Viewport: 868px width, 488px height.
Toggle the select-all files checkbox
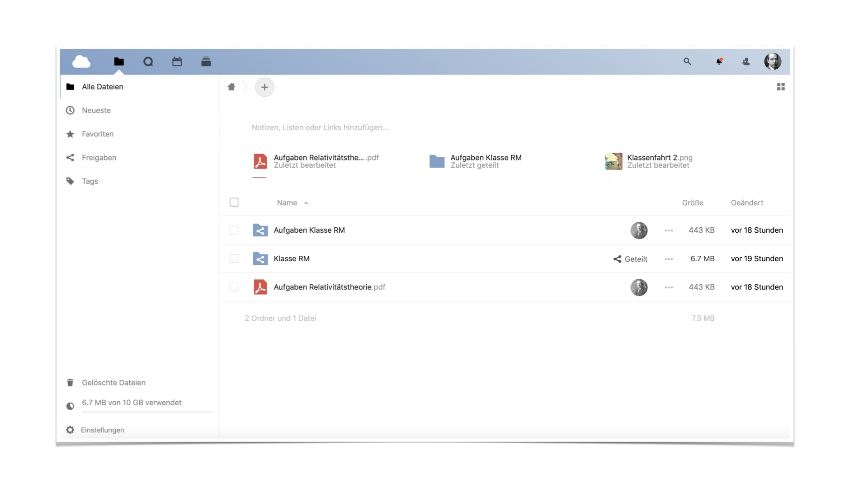click(x=234, y=202)
